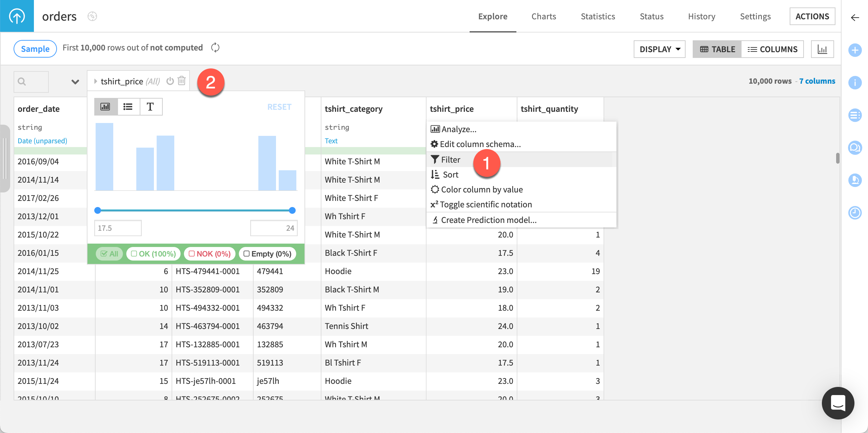Open the DISPLAY dropdown

tap(659, 49)
